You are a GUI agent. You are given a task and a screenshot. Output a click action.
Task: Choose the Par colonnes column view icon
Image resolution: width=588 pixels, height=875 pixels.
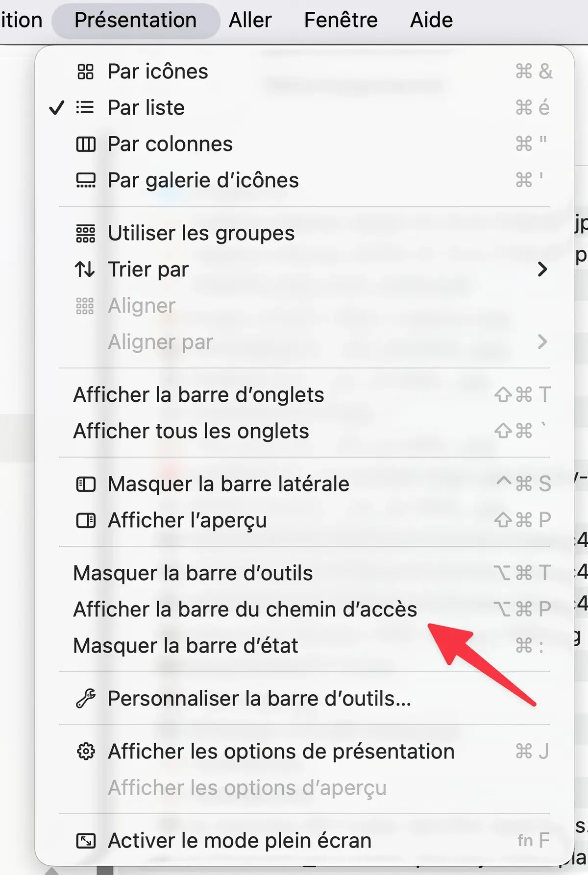point(86,144)
